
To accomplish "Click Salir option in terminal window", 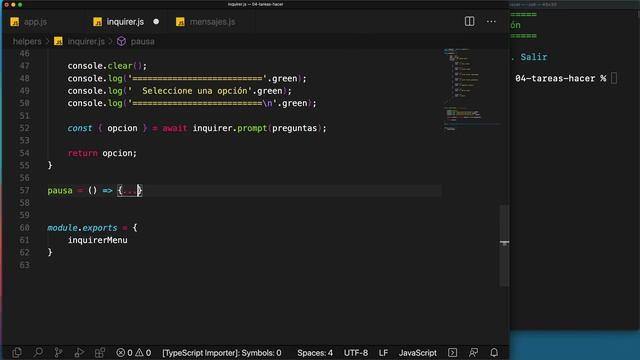I will tap(534, 57).
